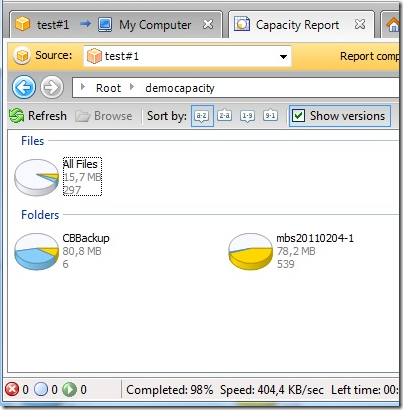Sort by size descending 9-1
The height and width of the screenshot is (410, 403).
(x=270, y=116)
